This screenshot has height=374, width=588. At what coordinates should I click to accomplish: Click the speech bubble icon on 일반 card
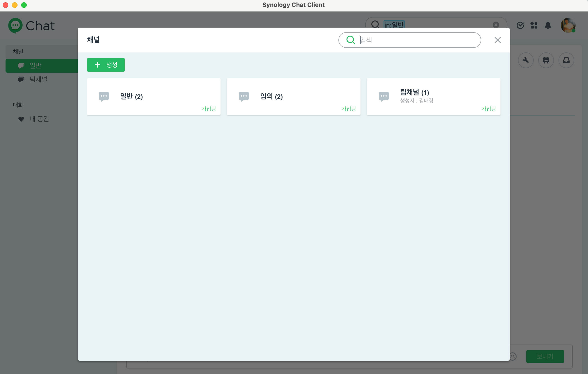pos(104,96)
